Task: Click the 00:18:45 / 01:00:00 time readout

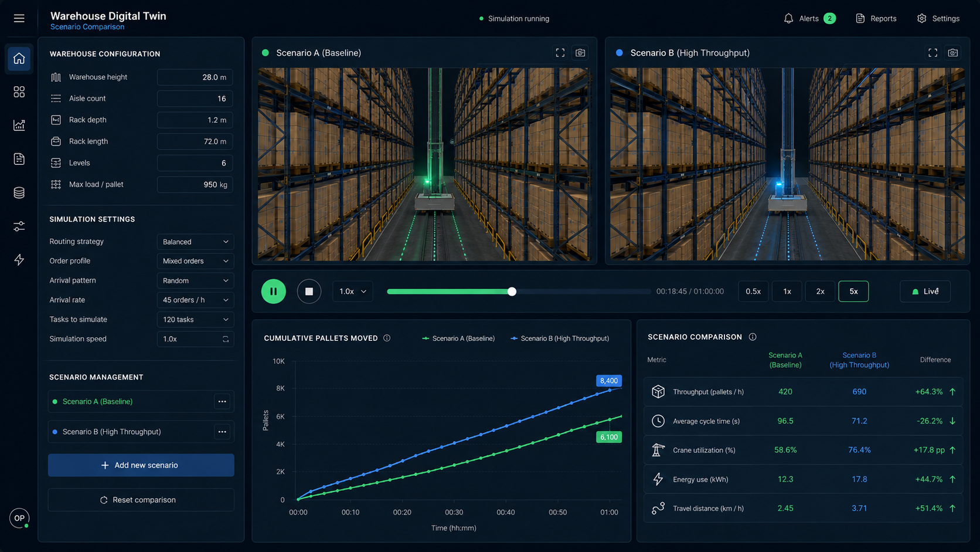Action: click(690, 292)
